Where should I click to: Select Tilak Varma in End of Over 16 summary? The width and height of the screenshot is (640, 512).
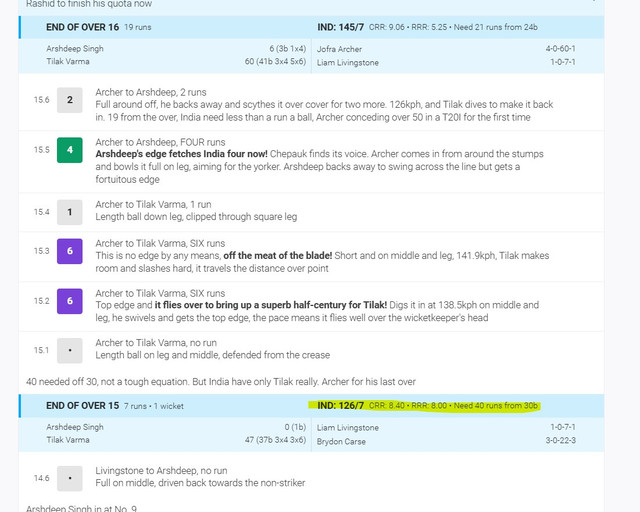tap(70, 62)
